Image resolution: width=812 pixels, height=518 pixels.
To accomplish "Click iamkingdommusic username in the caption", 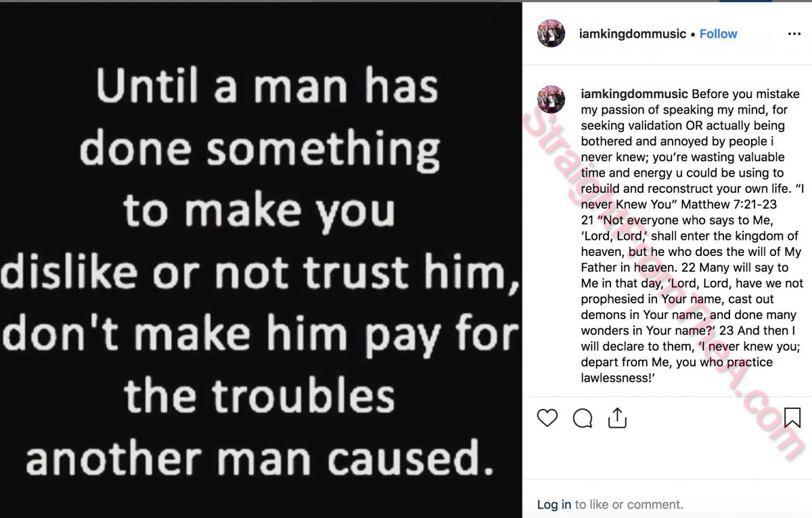I will coord(634,94).
